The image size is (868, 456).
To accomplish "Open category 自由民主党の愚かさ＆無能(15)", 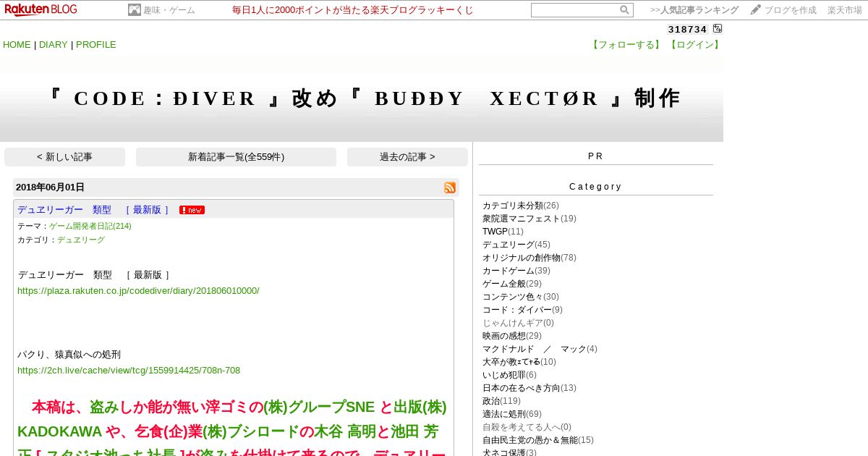I will click(538, 440).
